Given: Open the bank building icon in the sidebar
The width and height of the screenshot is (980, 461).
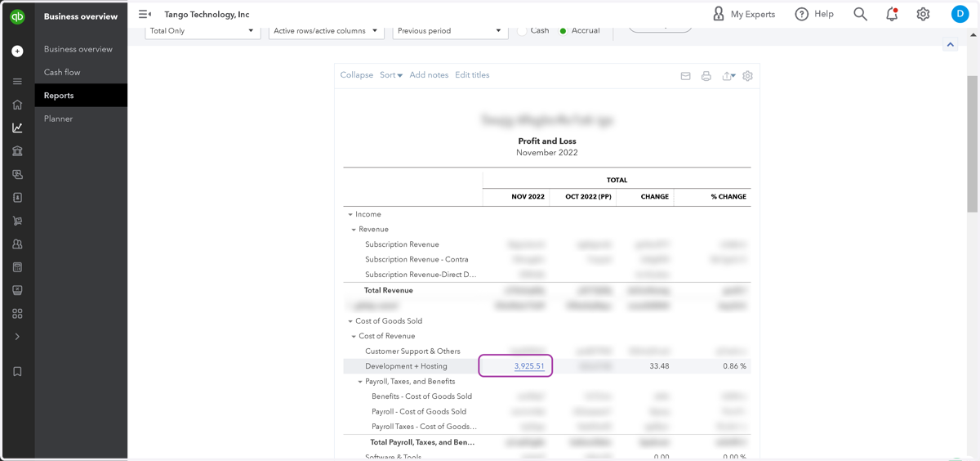Looking at the screenshot, I should pyautogui.click(x=17, y=151).
